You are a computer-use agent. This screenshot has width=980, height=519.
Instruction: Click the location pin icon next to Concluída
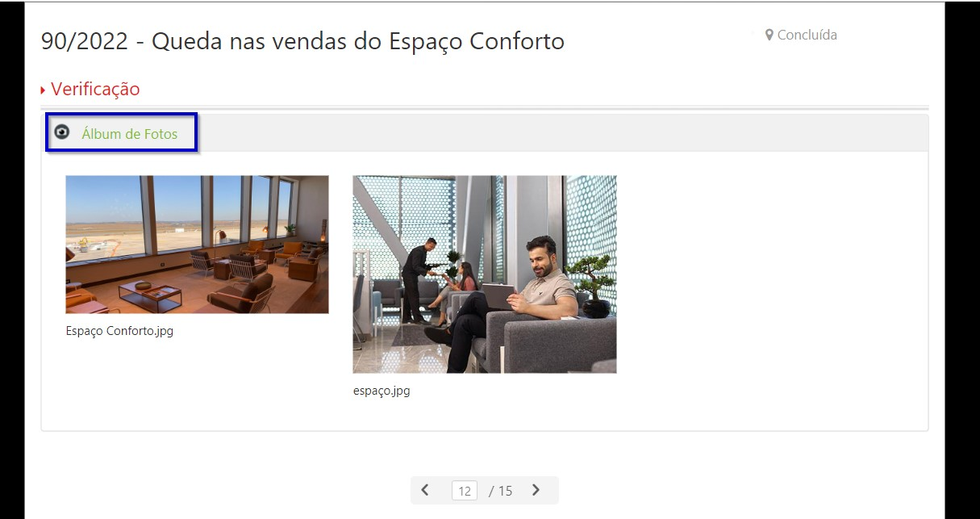pyautogui.click(x=769, y=35)
